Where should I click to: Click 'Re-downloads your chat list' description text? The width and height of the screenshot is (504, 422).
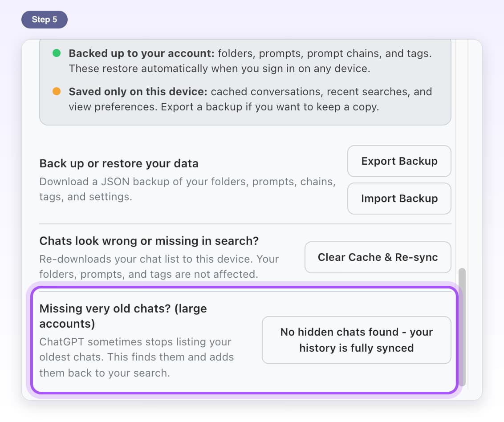(159, 267)
